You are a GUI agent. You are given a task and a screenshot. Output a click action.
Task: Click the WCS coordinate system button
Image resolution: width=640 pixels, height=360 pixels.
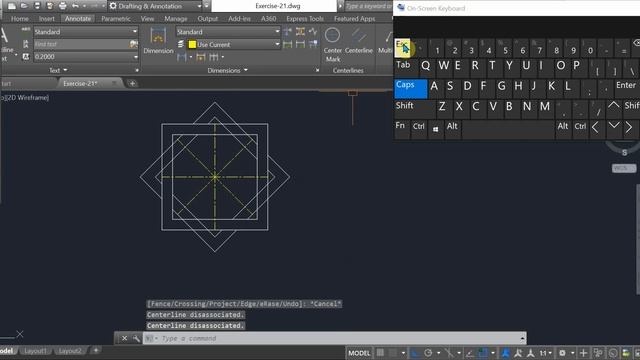tap(624, 168)
